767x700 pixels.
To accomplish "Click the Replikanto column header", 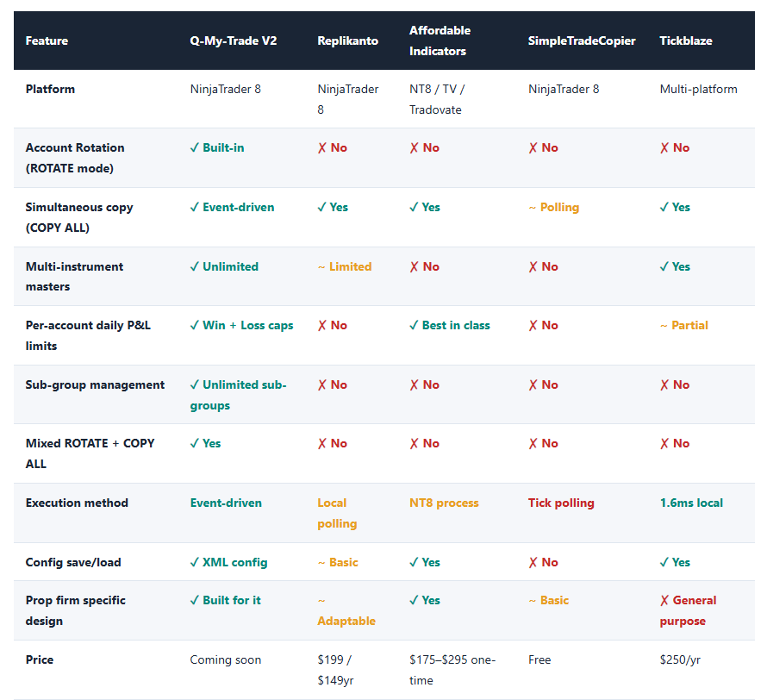I will tap(348, 41).
